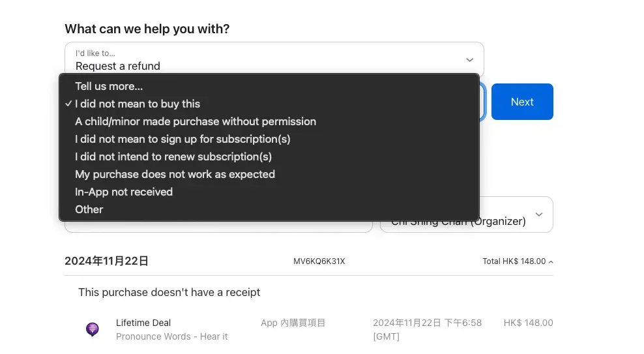Viewport: 644px width, 354px height.
Task: Open the "I'd like to" refund dropdown
Action: coord(274,59)
